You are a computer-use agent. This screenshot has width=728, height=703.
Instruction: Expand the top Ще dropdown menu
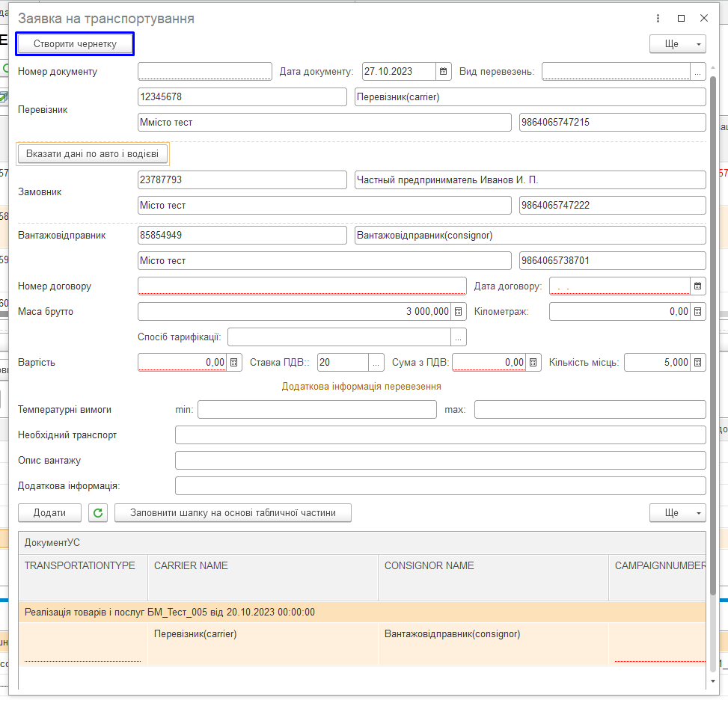click(677, 44)
